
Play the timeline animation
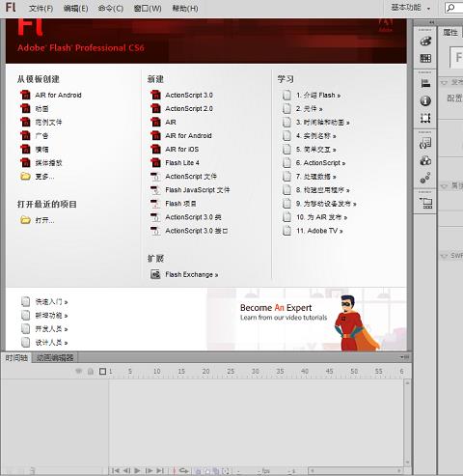137,470
